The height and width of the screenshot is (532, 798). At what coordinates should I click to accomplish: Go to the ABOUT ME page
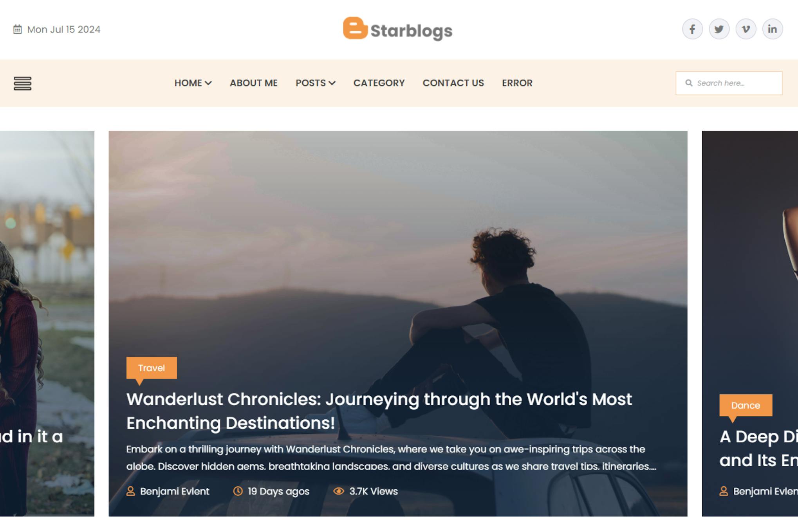pos(253,83)
